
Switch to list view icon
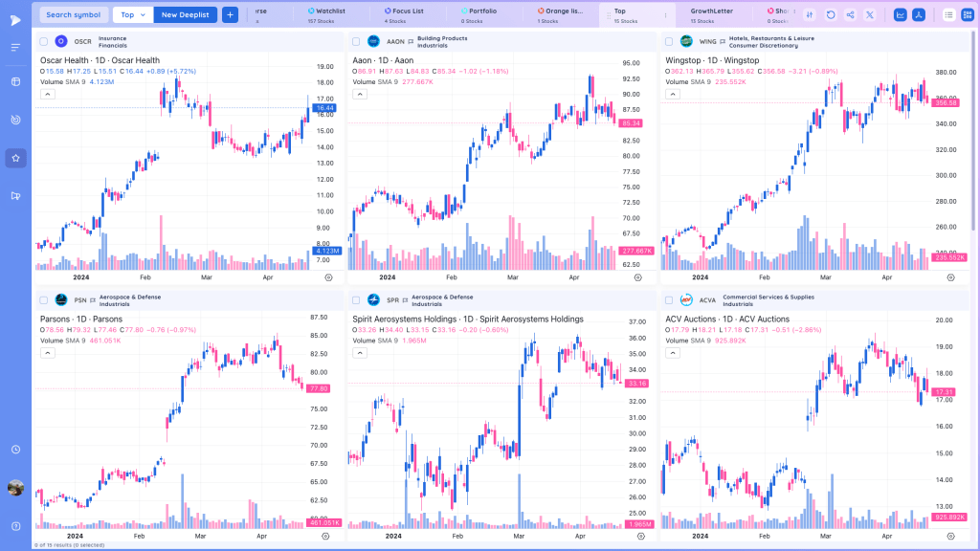pos(948,15)
